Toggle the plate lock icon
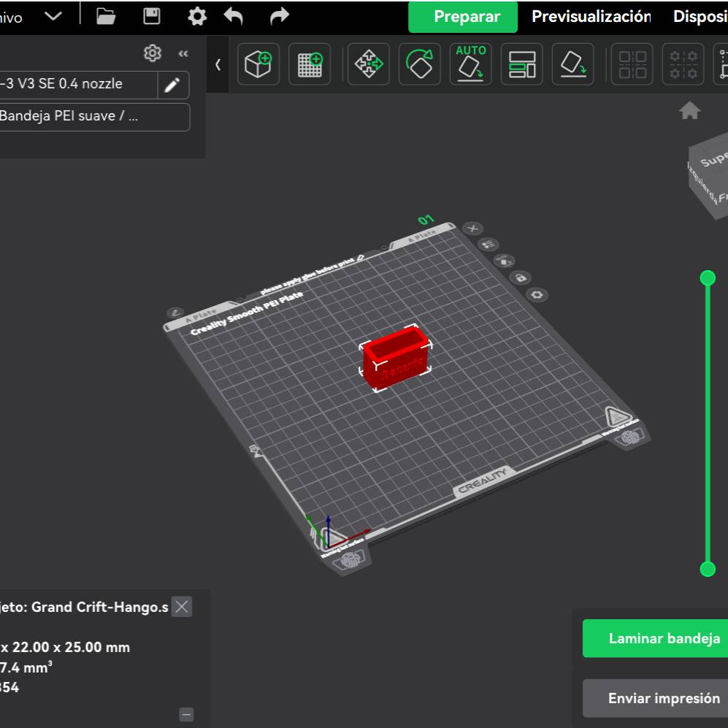The width and height of the screenshot is (728, 728). click(x=521, y=277)
